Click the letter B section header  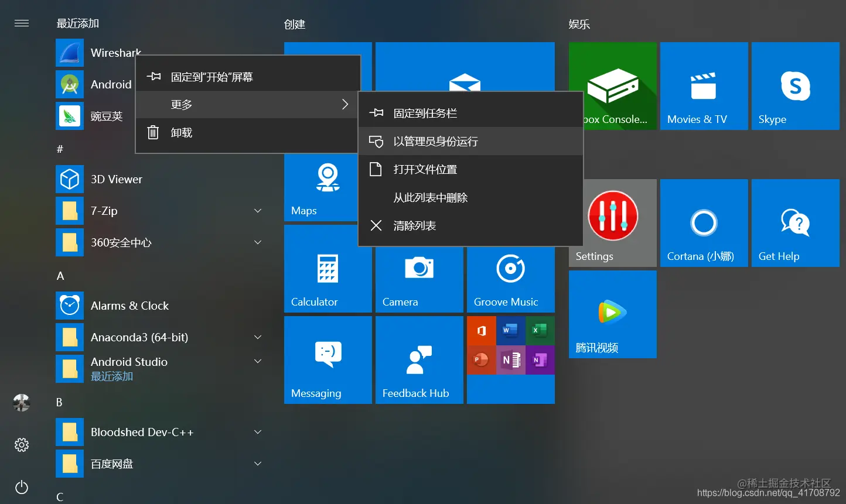click(x=59, y=402)
